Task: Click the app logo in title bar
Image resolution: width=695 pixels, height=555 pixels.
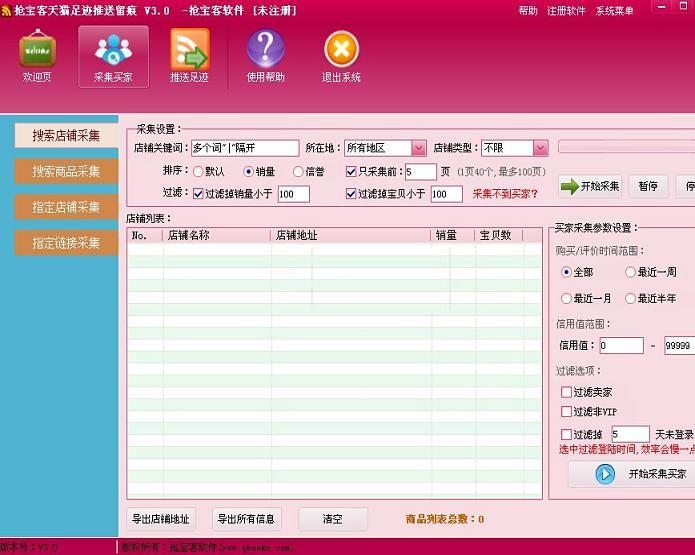Action: [x=6, y=11]
